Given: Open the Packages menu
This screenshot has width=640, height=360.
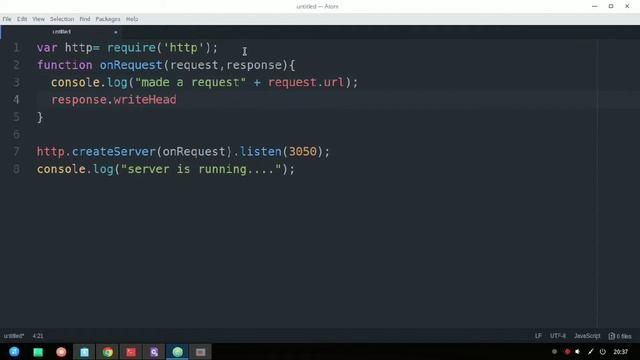Looking at the screenshot, I should tap(108, 19).
